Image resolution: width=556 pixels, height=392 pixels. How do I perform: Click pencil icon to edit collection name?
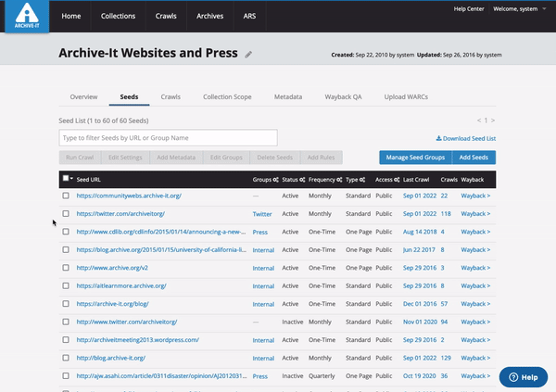coord(248,55)
